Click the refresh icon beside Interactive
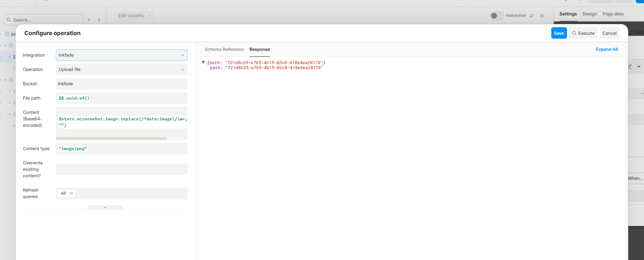This screenshot has height=260, width=644. [532, 16]
